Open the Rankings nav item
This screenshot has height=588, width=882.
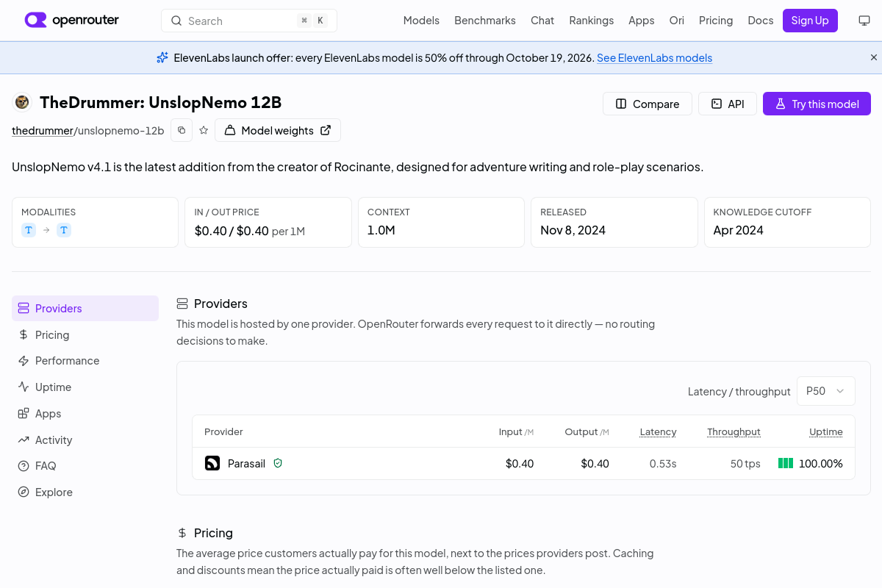click(x=592, y=21)
